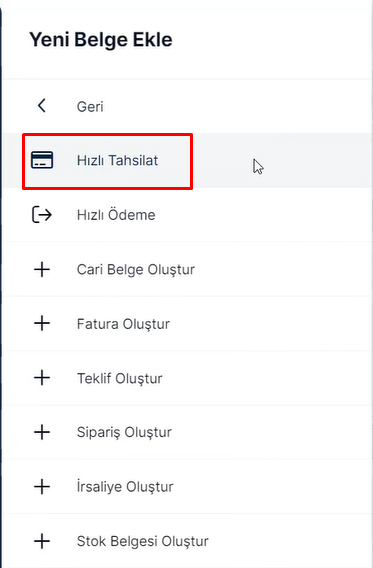Click the exit arrow icon for Hızlı Ödeme
Image resolution: width=373 pixels, height=568 pixels.
[x=42, y=214]
